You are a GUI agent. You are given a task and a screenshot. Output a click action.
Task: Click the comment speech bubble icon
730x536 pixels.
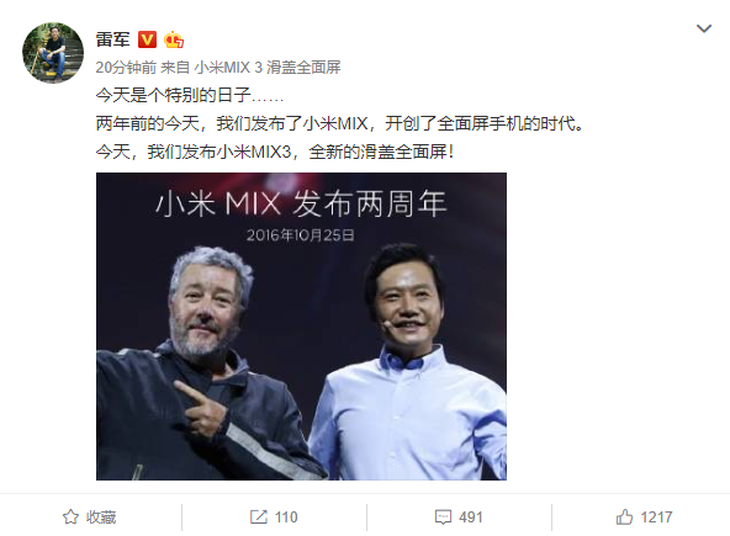point(443,517)
